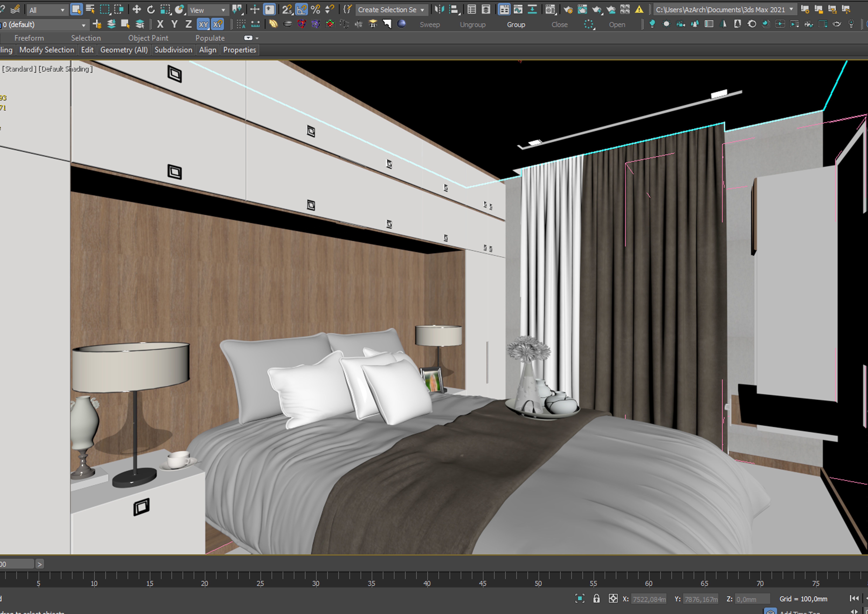Screen dimensions: 868x614
Task: Toggle the Ribbon display
Action: [504, 10]
